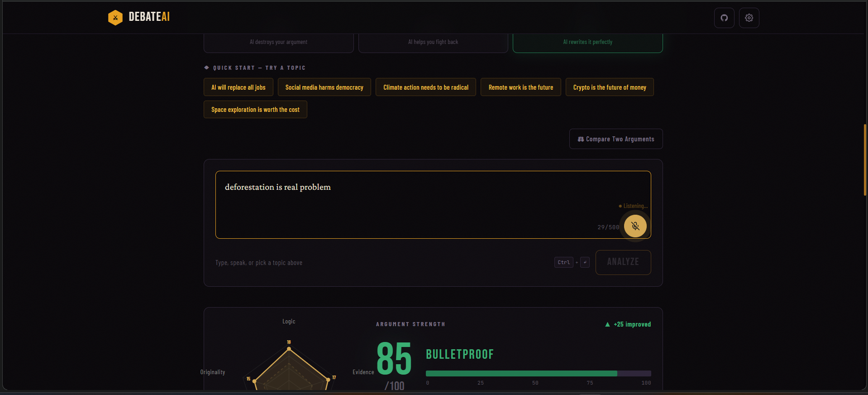Choose 'Climate action needs to be radical'

coord(426,87)
